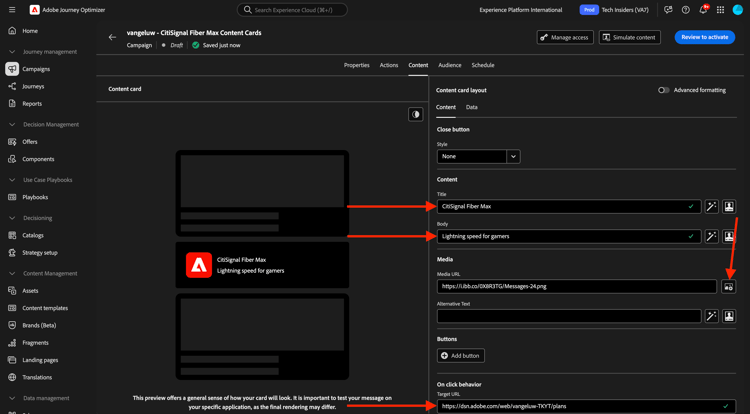Collapse the Content Management sidebar section
This screenshot has width=750, height=414.
pyautogui.click(x=12, y=273)
